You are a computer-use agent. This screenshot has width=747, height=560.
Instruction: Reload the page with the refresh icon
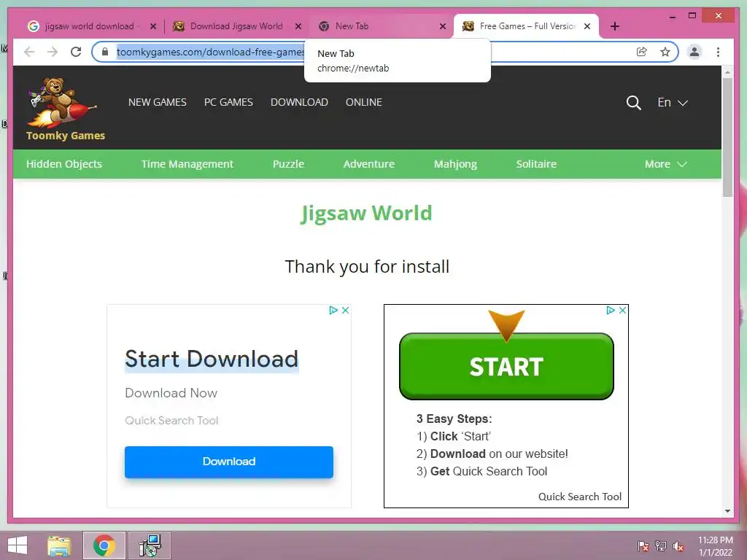(x=76, y=52)
